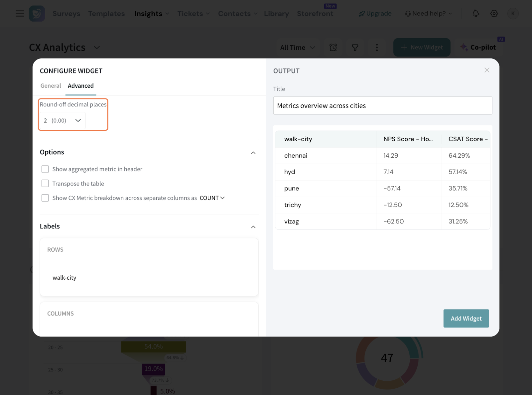The image size is (532, 395).
Task: Open the notifications bell
Action: (x=476, y=14)
